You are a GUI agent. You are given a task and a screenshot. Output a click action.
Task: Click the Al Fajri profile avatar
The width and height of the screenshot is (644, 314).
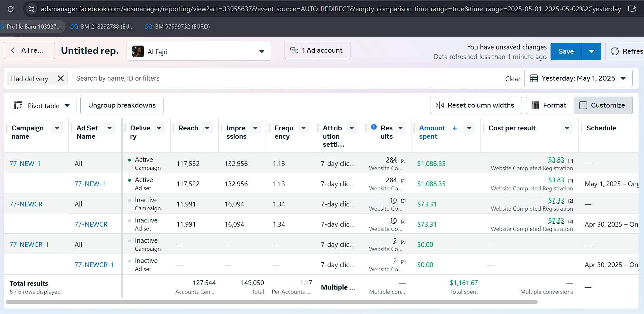coord(138,51)
